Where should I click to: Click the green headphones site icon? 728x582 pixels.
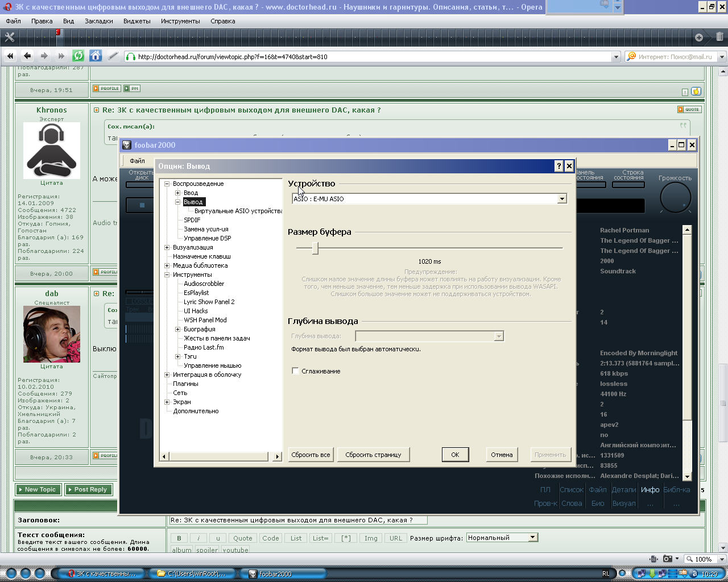pos(131,56)
